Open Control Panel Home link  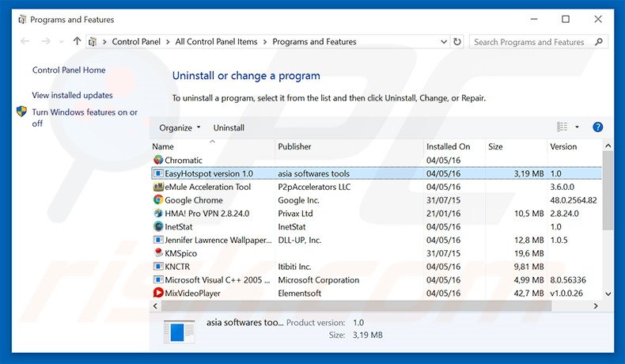(x=69, y=70)
